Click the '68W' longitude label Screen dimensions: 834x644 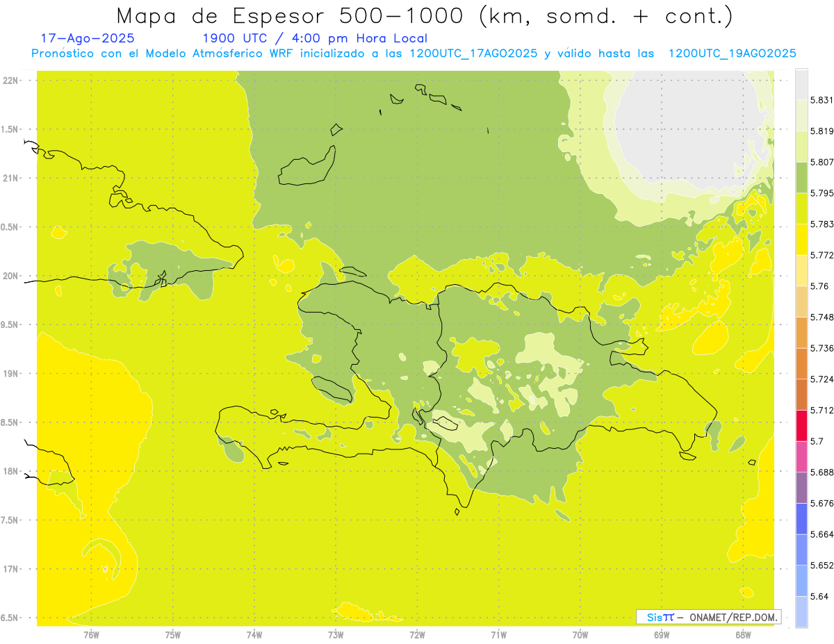tap(743, 634)
